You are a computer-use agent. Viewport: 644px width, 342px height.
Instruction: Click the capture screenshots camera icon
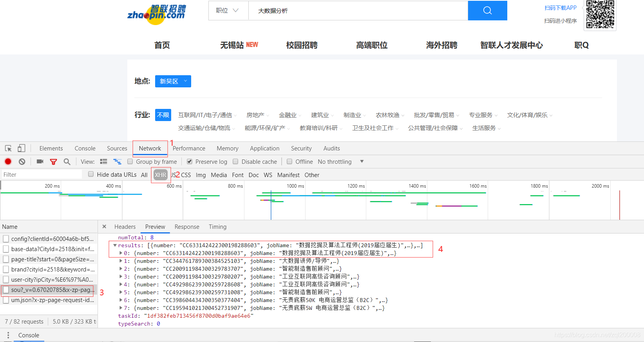(40, 161)
